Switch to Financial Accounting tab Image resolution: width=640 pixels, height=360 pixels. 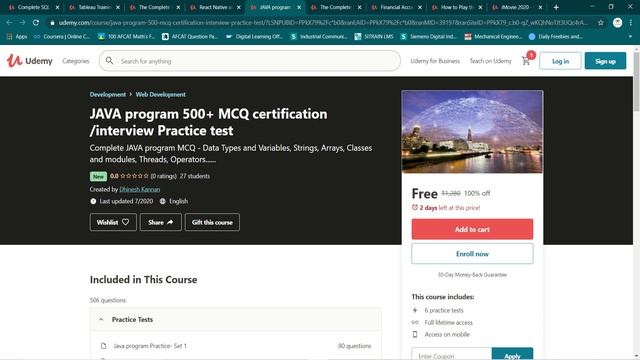(x=396, y=7)
